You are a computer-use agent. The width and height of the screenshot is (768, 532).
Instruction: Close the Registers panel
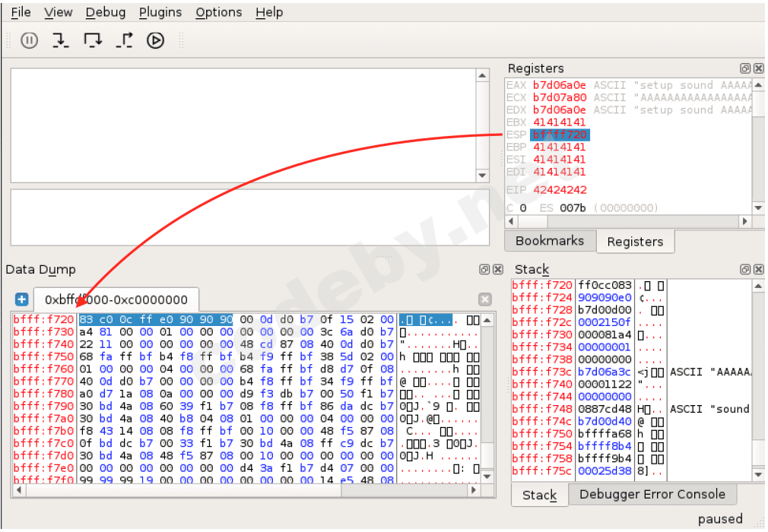coord(758,68)
